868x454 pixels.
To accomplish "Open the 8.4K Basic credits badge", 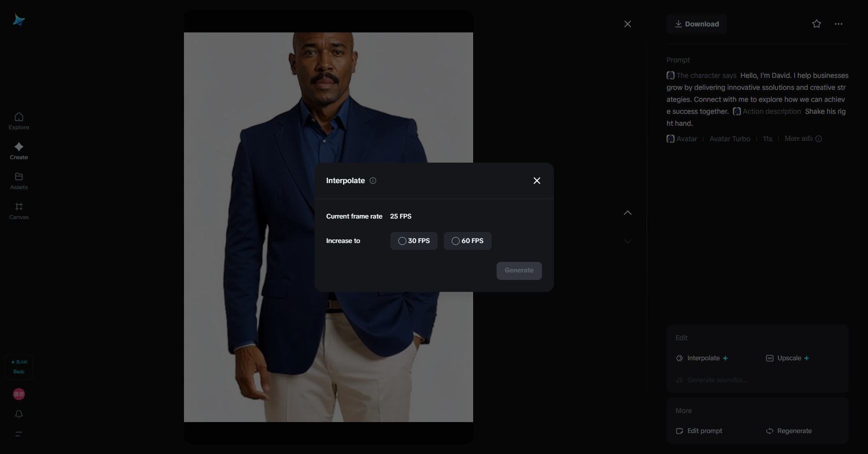I will point(19,367).
